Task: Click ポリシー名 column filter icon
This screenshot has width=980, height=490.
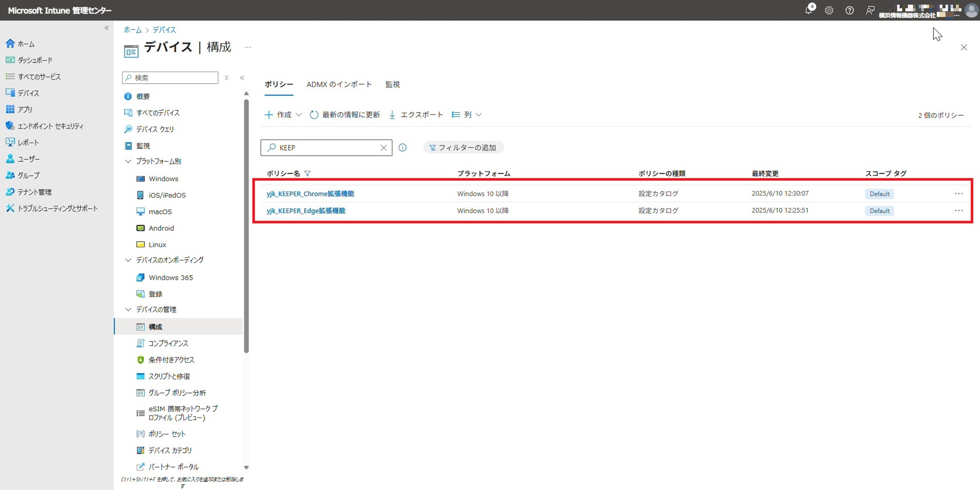Action: point(307,174)
